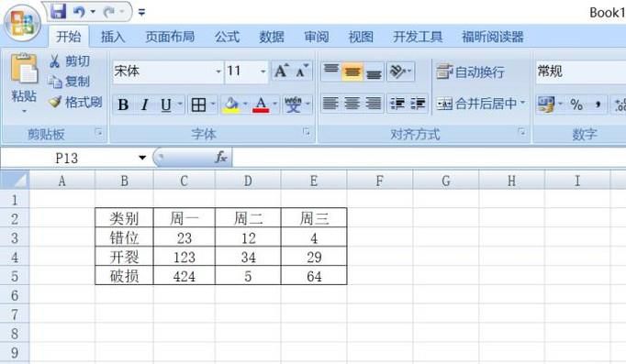Open the font size 11 dropdown
626x364 pixels.
(x=263, y=72)
